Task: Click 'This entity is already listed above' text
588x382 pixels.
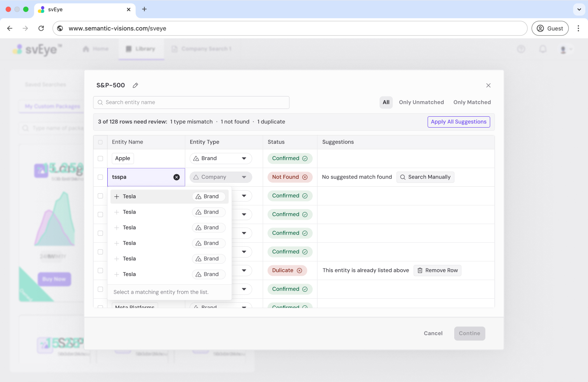Action: tap(366, 271)
